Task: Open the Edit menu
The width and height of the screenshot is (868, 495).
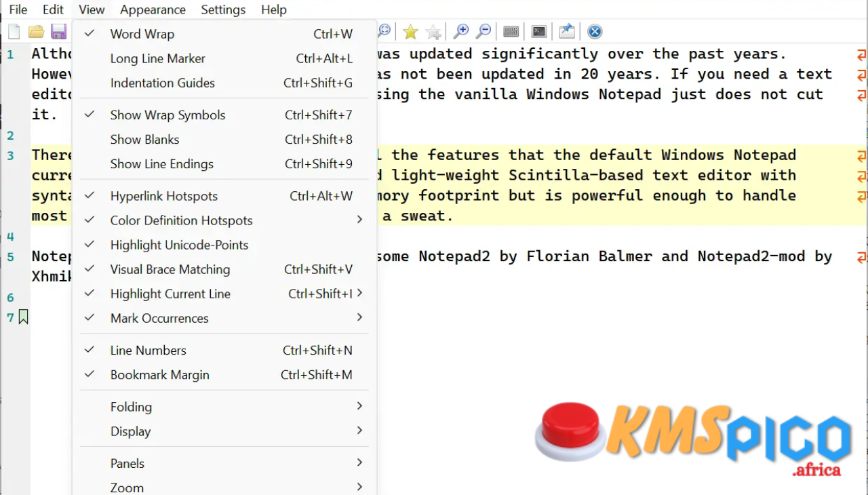Action: coord(53,9)
